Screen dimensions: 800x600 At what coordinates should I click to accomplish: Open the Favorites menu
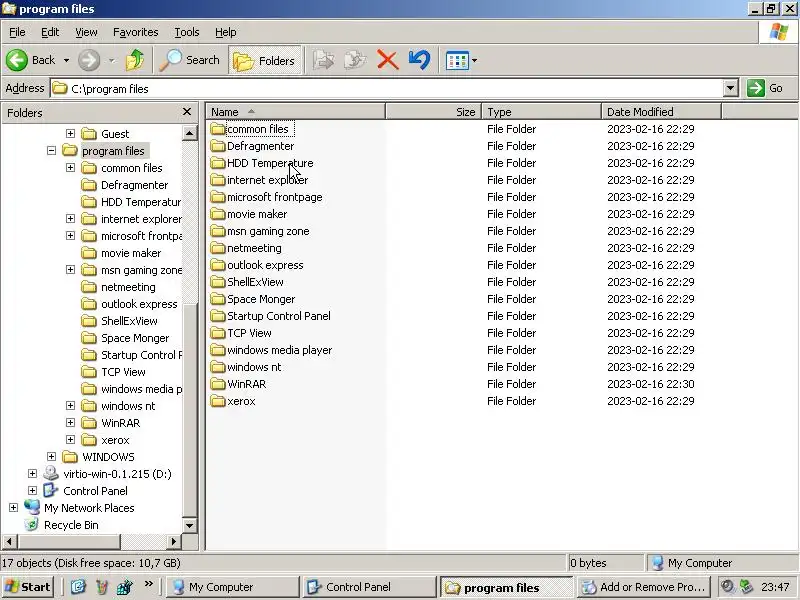click(135, 32)
